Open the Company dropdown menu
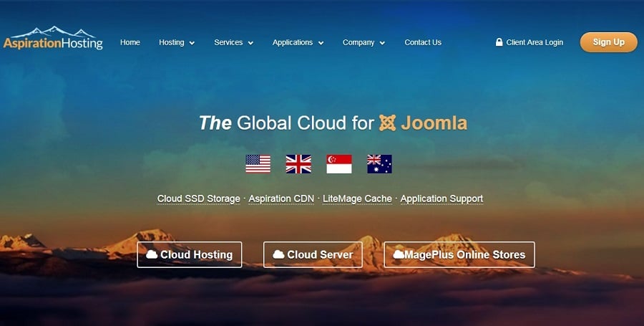The image size is (644, 326). [364, 42]
